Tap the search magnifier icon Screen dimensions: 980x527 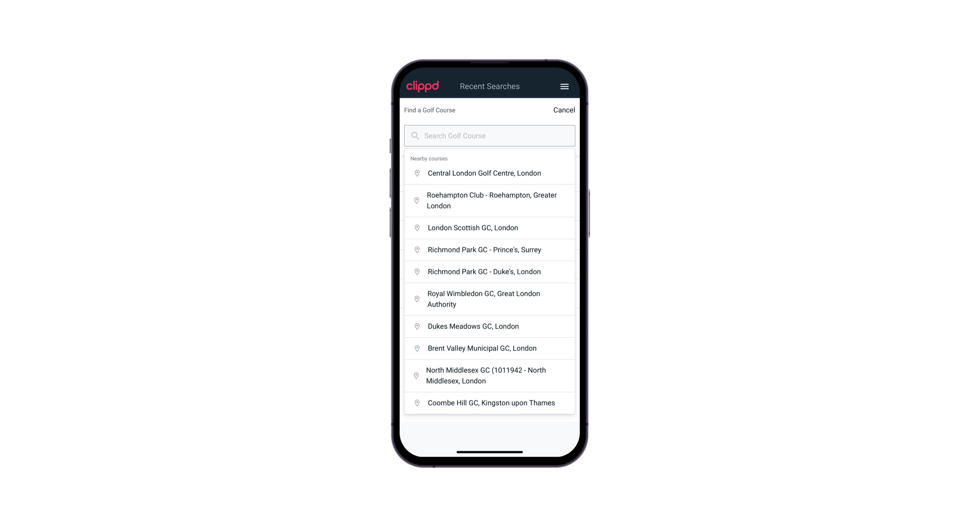pyautogui.click(x=416, y=136)
